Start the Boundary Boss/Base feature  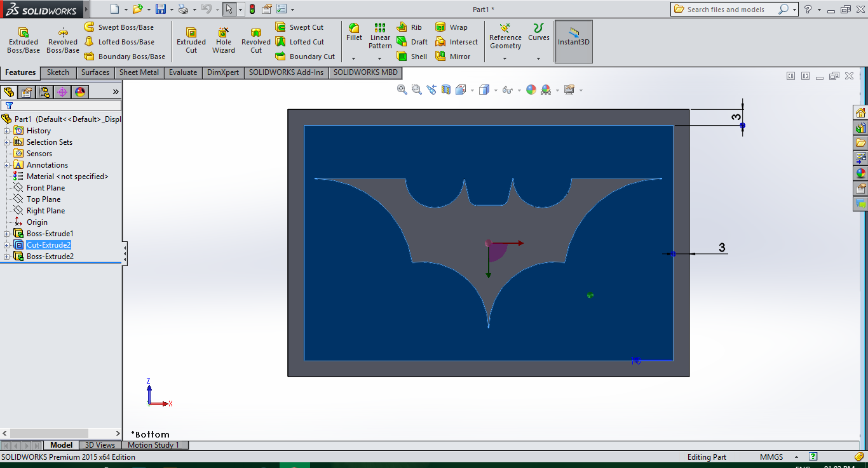[125, 57]
